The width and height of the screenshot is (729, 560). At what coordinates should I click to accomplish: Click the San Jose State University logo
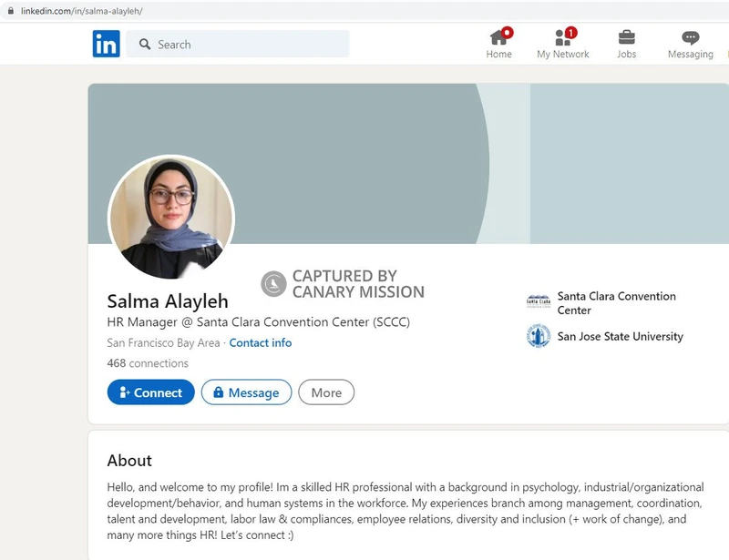coord(539,336)
